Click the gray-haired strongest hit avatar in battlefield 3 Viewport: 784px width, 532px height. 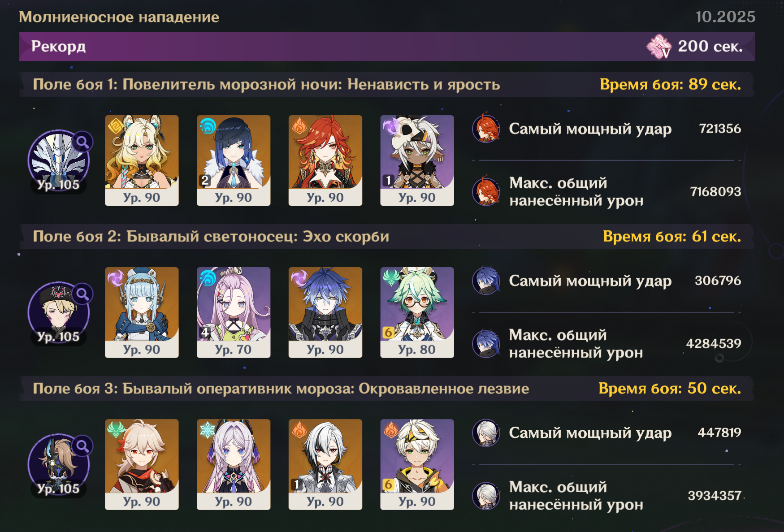pos(486,433)
